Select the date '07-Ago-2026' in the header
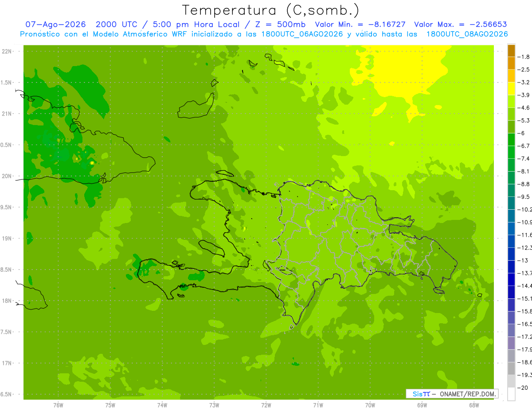The height and width of the screenshot is (411, 532). click(55, 24)
